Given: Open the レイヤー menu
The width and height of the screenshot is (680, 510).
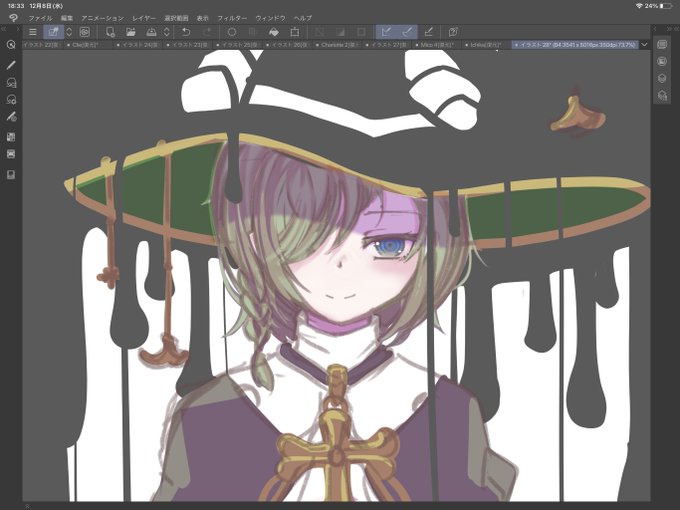Looking at the screenshot, I should pos(144,18).
